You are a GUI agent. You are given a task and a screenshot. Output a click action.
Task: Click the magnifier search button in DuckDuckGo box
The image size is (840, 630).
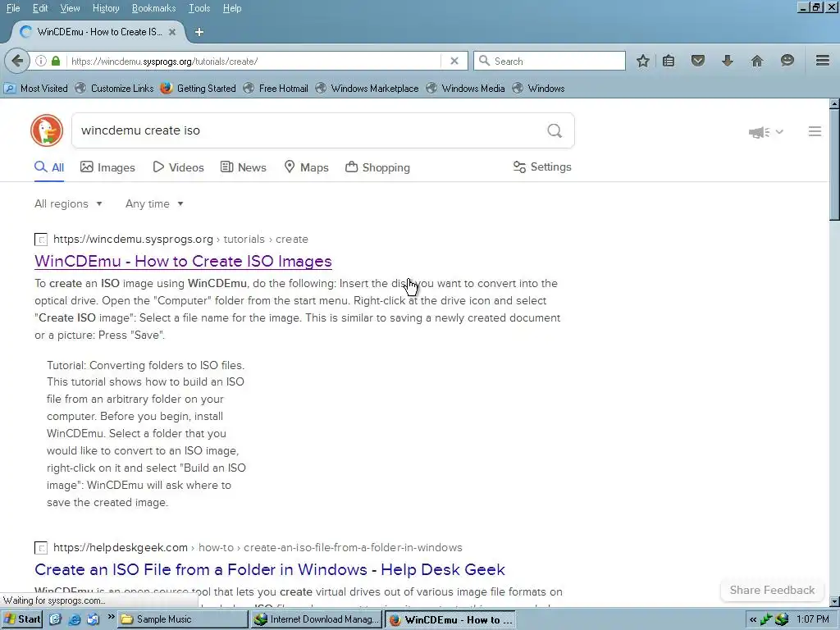(x=555, y=130)
